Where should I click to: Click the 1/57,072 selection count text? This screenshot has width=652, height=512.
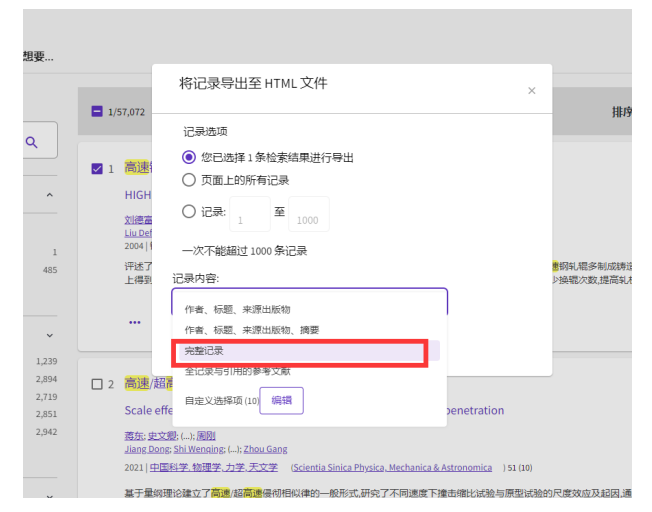pos(126,112)
